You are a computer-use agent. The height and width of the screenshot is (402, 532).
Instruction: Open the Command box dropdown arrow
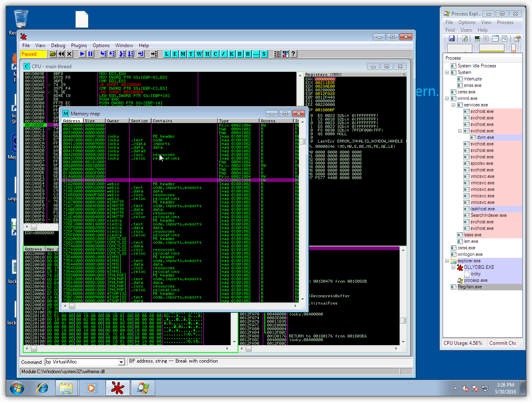[121, 362]
